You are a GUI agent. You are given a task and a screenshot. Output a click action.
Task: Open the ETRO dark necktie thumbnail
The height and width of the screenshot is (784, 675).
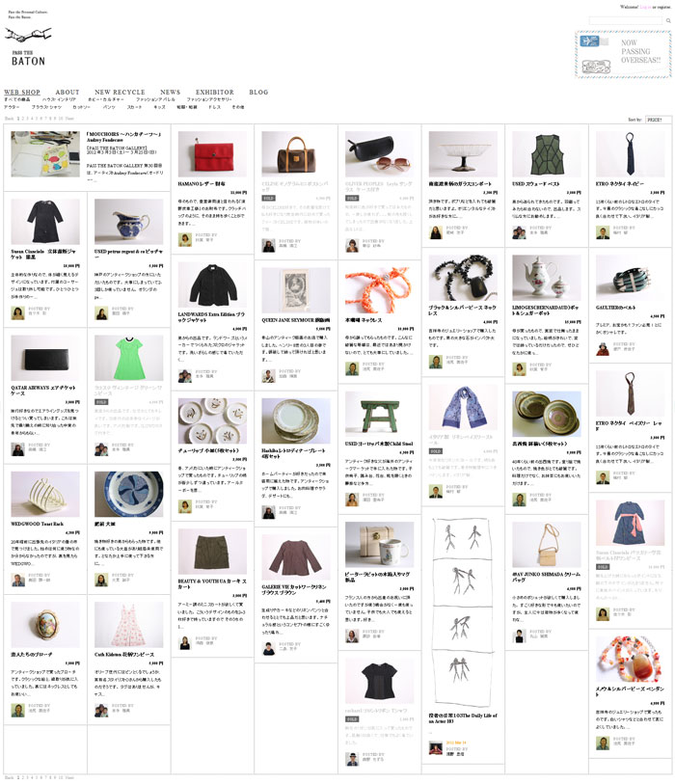coord(630,154)
